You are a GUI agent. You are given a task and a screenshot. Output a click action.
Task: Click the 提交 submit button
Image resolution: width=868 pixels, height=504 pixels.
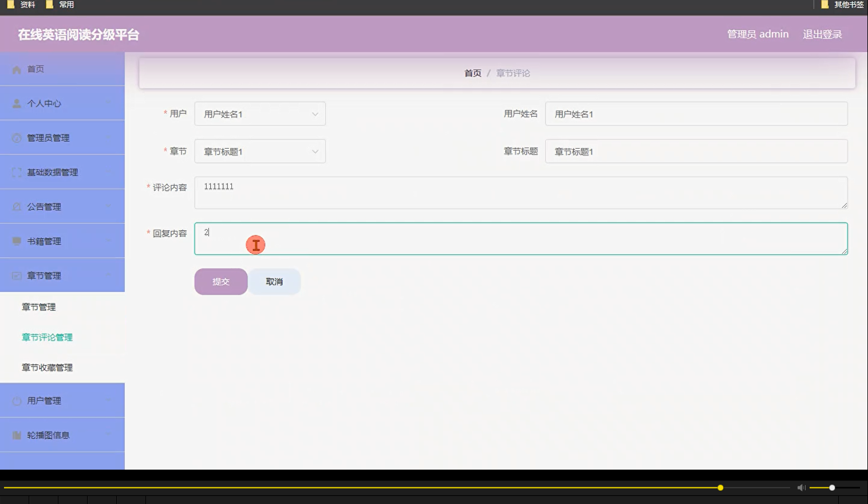tap(220, 281)
